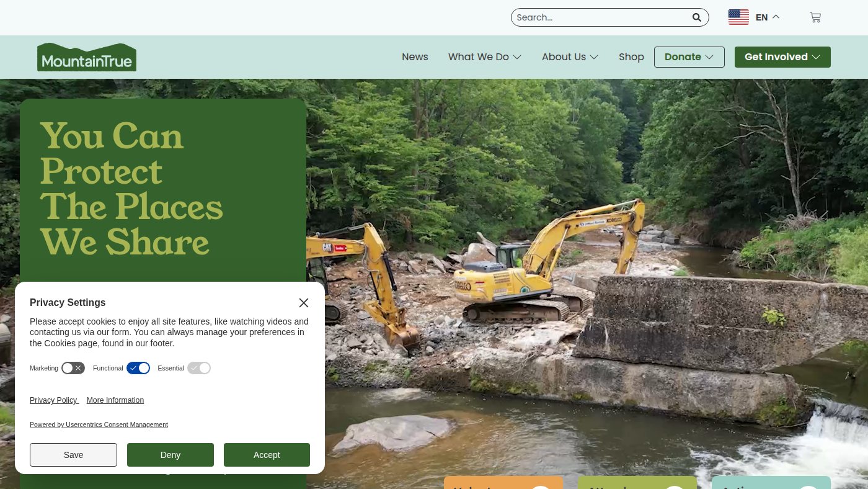Open the Get Involved dropdown
Screen dimensions: 868x489
click(782, 56)
